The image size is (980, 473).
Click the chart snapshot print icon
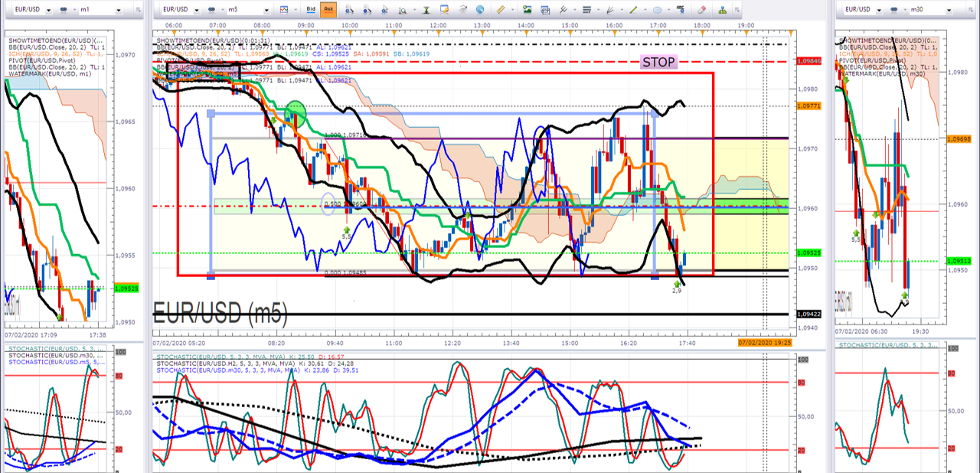pos(545,10)
